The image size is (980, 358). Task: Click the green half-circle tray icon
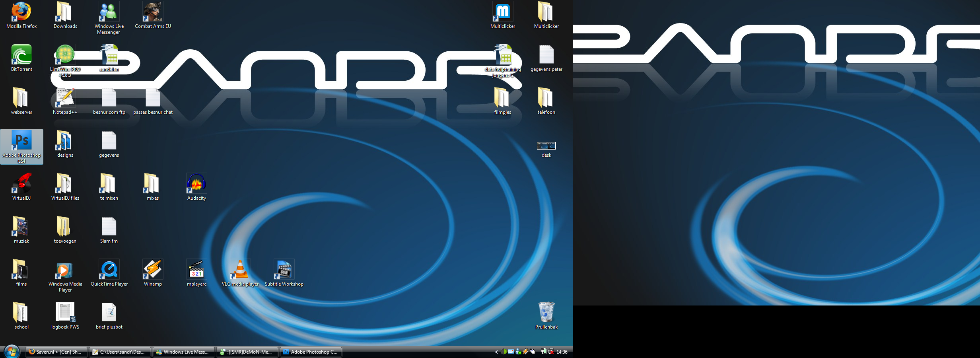point(504,352)
